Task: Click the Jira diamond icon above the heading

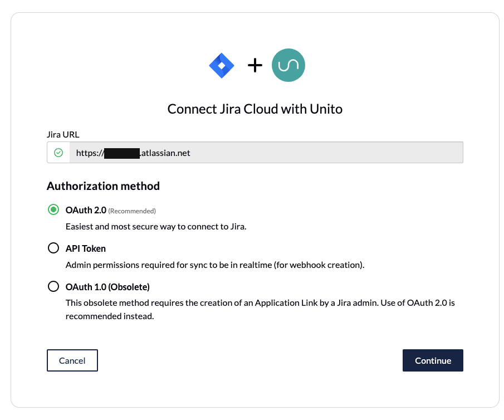Action: point(221,65)
